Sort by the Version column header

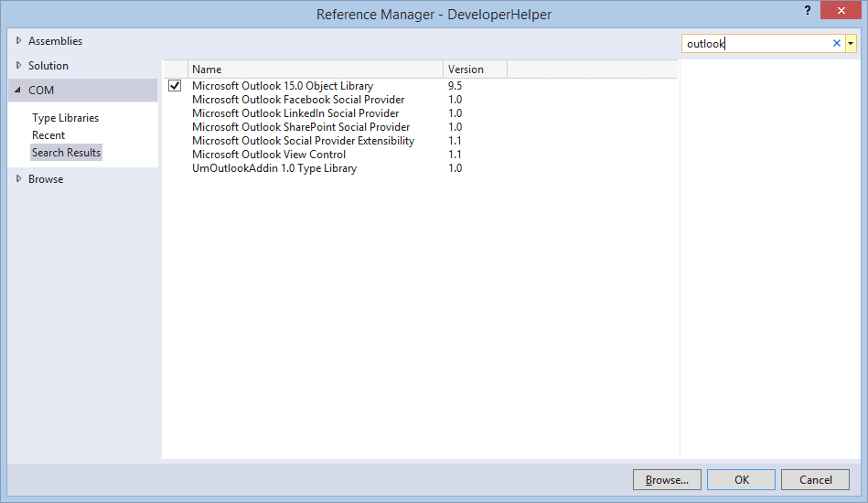(x=475, y=70)
